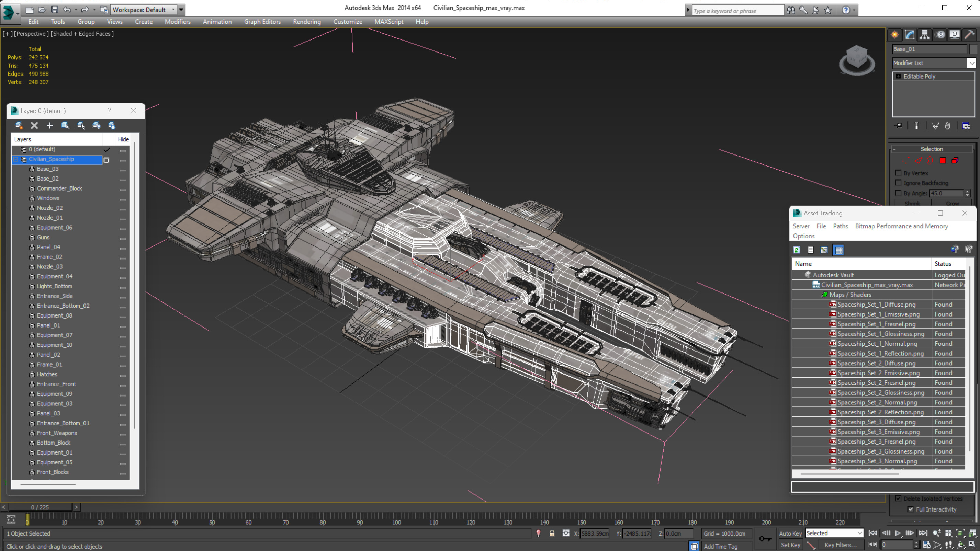Viewport: 980px width, 551px height.
Task: Click the Open File toolbar icon
Action: pyautogui.click(x=42, y=10)
